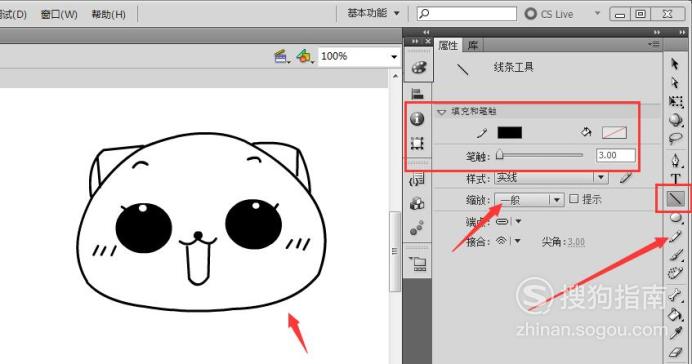Open the zoom percentage dropdown

[394, 57]
